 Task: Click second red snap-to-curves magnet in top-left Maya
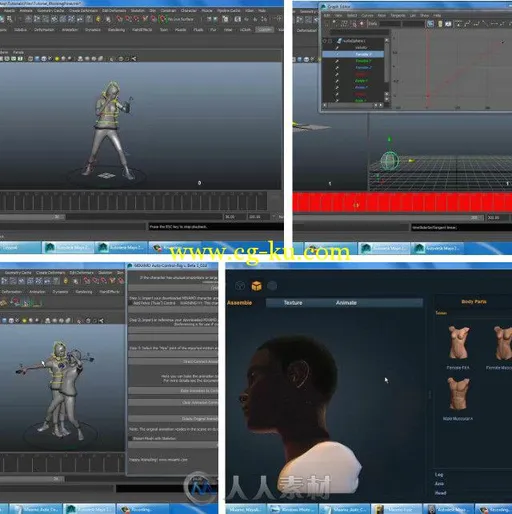tap(128, 19)
